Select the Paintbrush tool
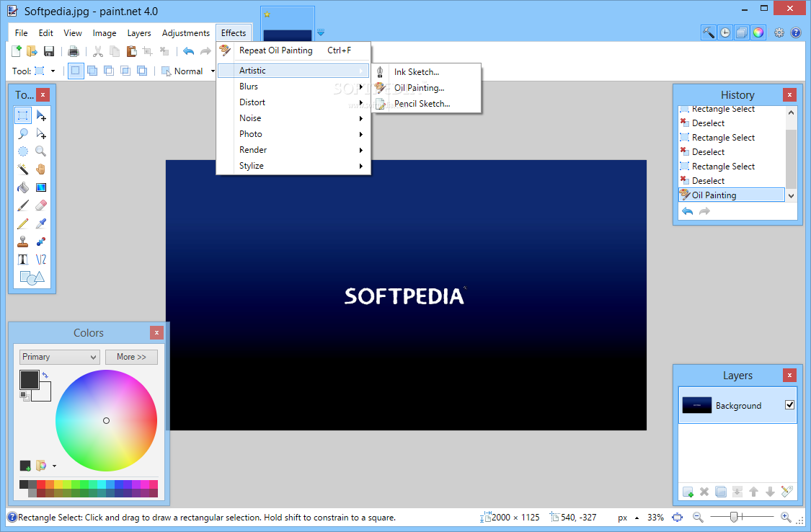811x532 pixels. pos(23,205)
